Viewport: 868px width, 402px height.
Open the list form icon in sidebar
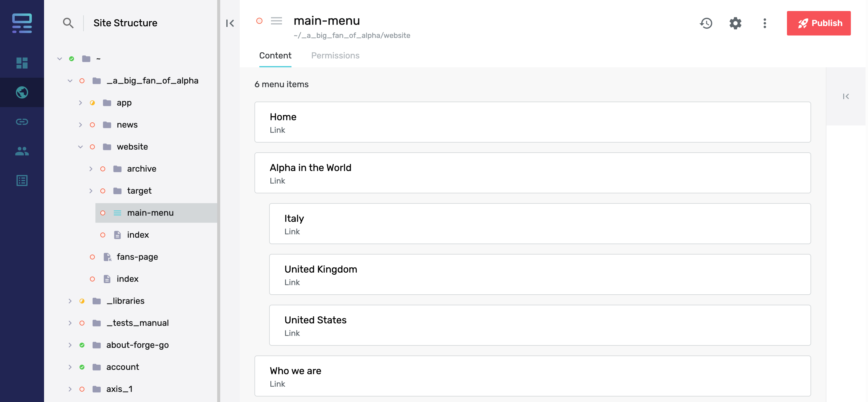pos(22,181)
